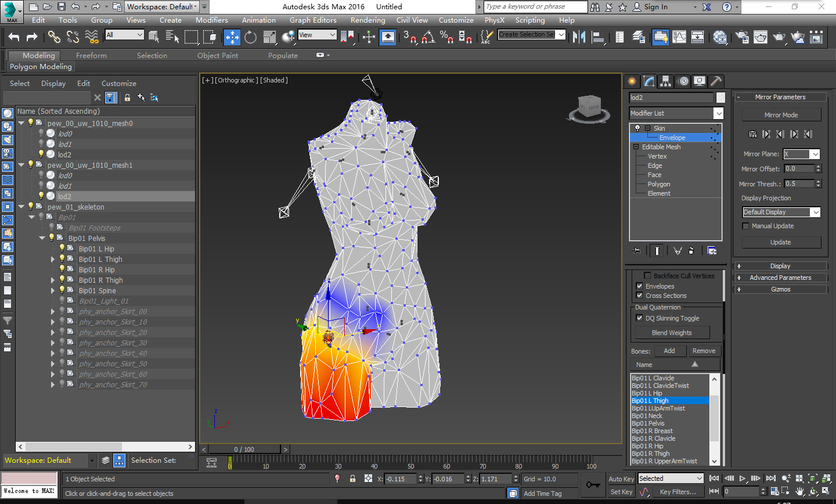Click the lod2 object color swatch
The width and height of the screenshot is (836, 504).
[x=720, y=98]
